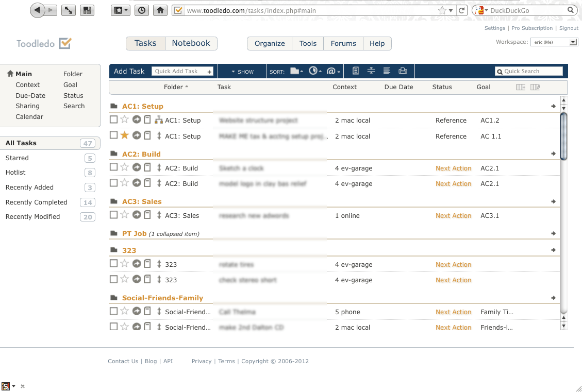This screenshot has height=392, width=582.
Task: Open browser history clock button
Action: coord(142,10)
